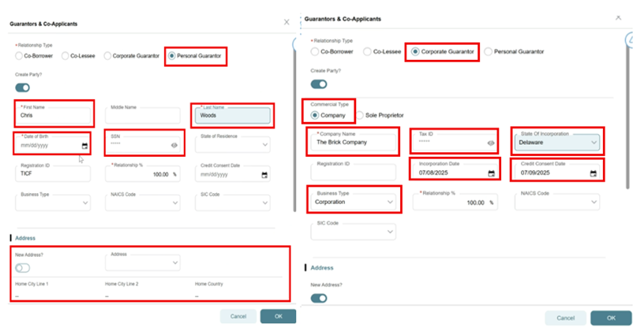Expand State of Residence dropdown
The height and width of the screenshot is (331, 644).
[264, 146]
